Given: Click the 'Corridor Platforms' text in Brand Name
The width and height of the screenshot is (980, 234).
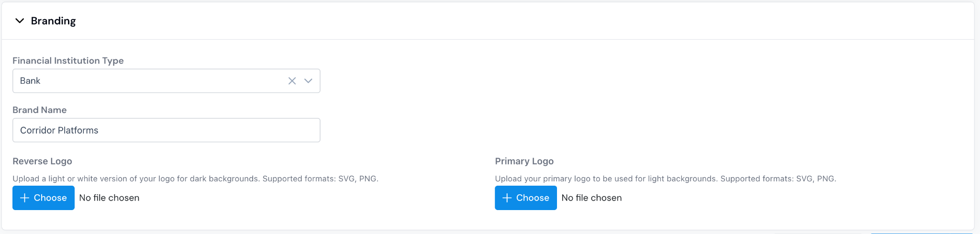Looking at the screenshot, I should click(x=59, y=130).
